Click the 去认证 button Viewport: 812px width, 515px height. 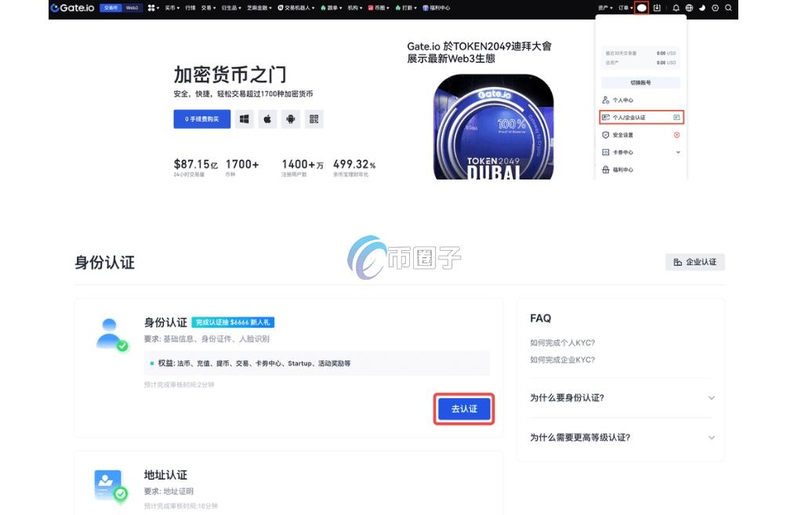tap(463, 408)
